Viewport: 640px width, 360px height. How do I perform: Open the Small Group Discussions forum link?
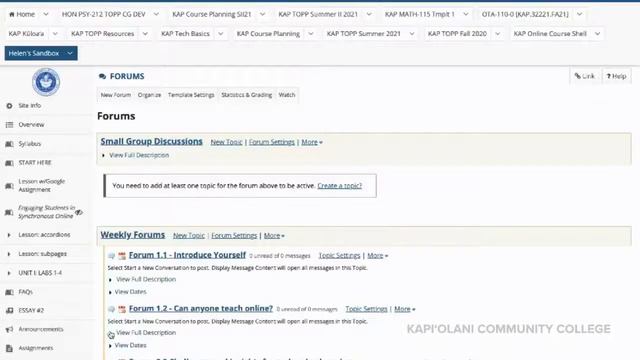[x=151, y=141]
